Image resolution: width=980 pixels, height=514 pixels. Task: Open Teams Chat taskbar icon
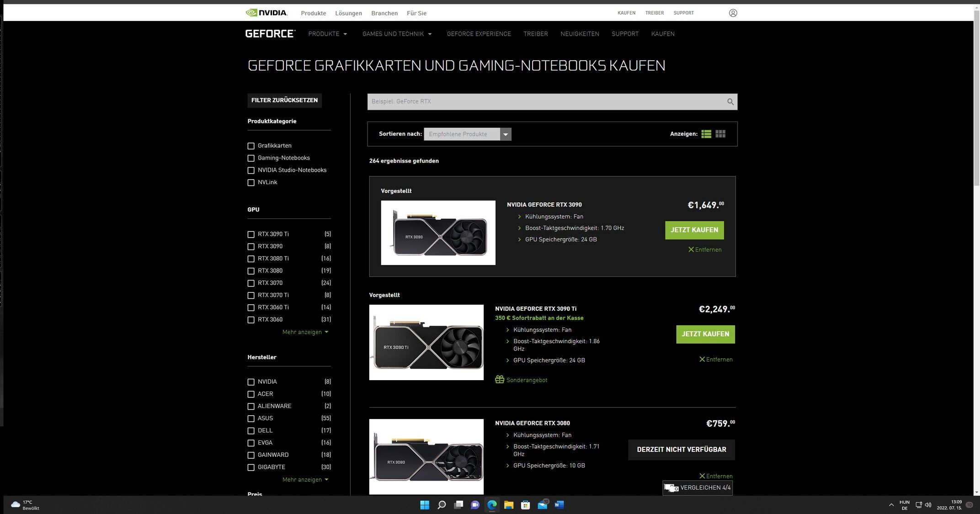[475, 505]
